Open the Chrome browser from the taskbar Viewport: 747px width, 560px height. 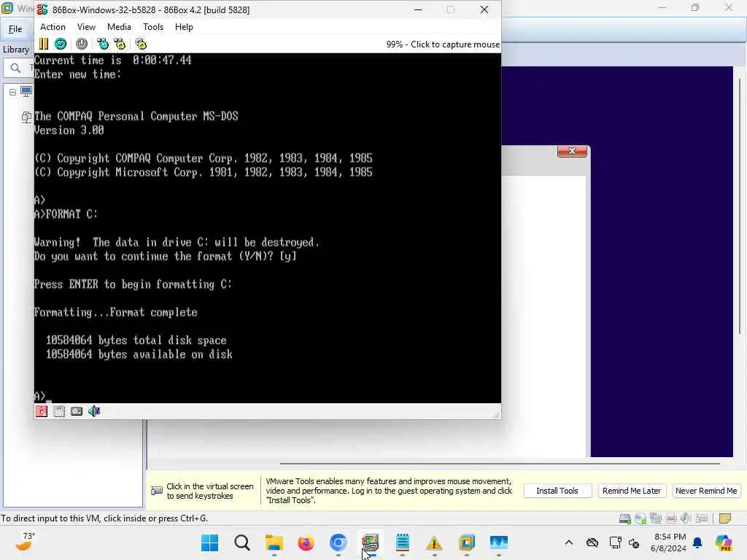338,542
